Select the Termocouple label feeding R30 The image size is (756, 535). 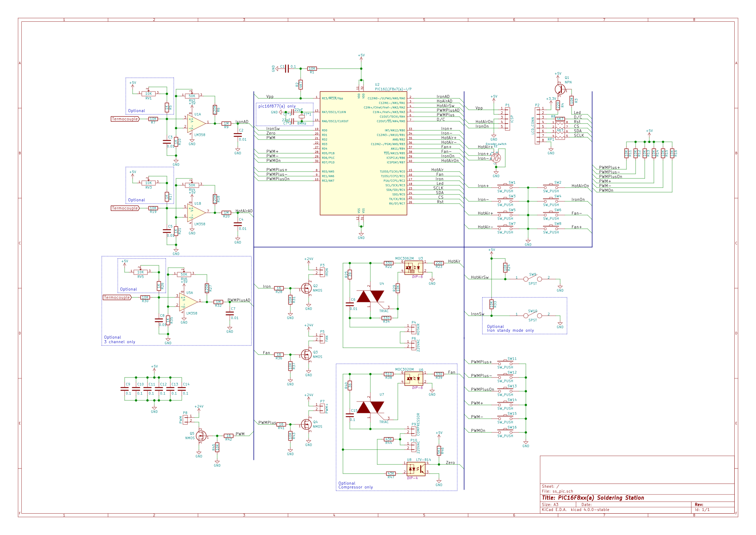(x=117, y=297)
